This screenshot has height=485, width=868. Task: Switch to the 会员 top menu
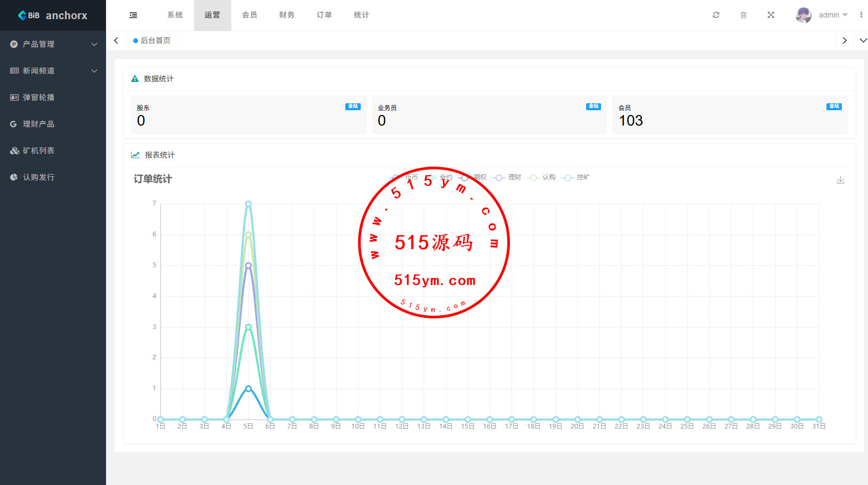249,15
